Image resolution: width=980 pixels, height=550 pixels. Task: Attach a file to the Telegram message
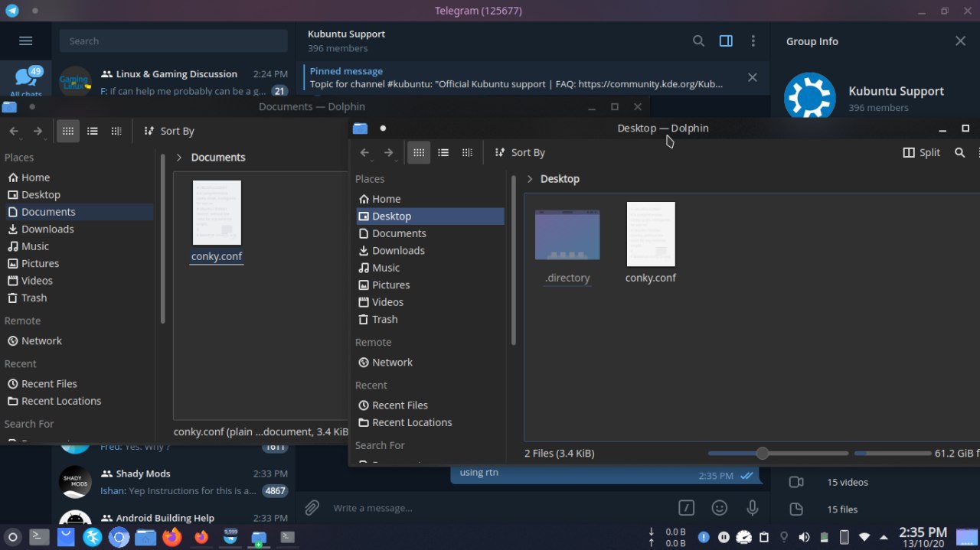click(312, 508)
